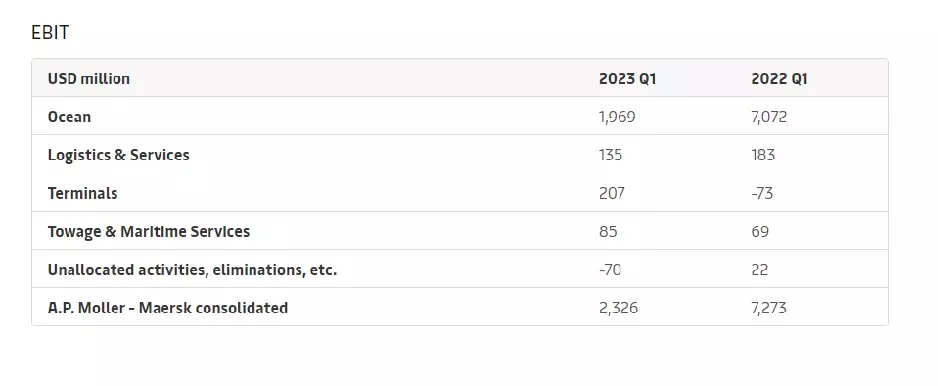Click Ocean 2023 Q1 value 1,969
Viewport: 938px width, 386px height.
617,117
